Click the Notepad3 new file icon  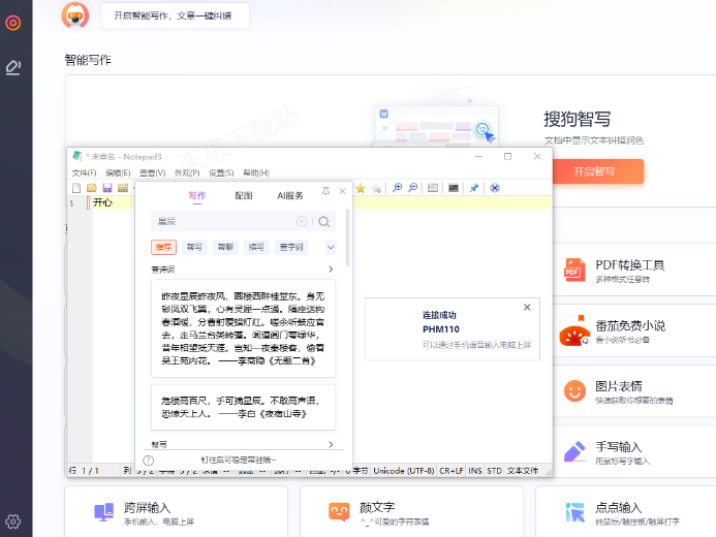click(76, 188)
